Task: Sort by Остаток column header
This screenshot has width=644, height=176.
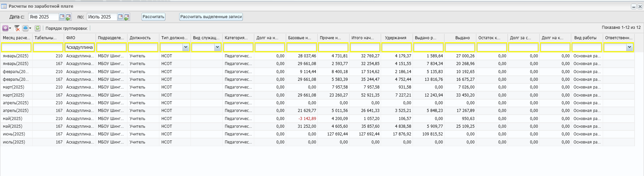Action: pyautogui.click(x=492, y=38)
